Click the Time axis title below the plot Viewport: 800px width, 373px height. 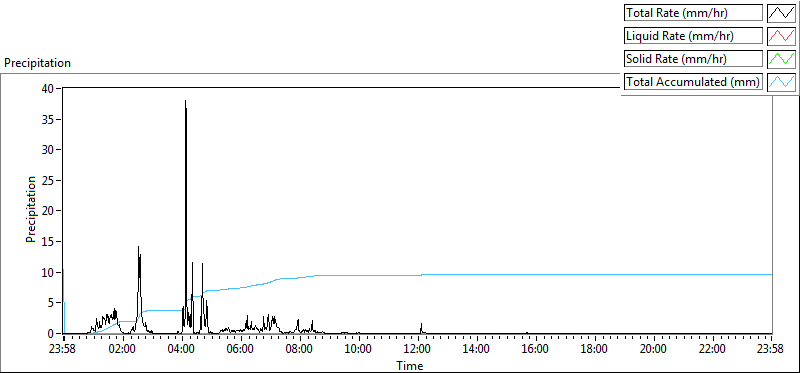pyautogui.click(x=410, y=366)
